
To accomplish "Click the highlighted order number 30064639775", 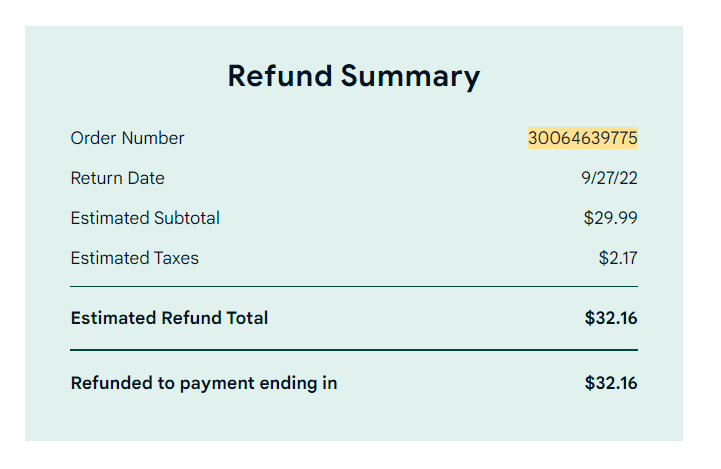I will 583,138.
